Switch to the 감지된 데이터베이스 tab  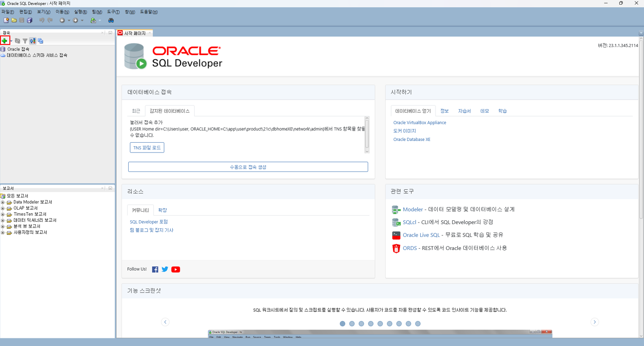170,111
